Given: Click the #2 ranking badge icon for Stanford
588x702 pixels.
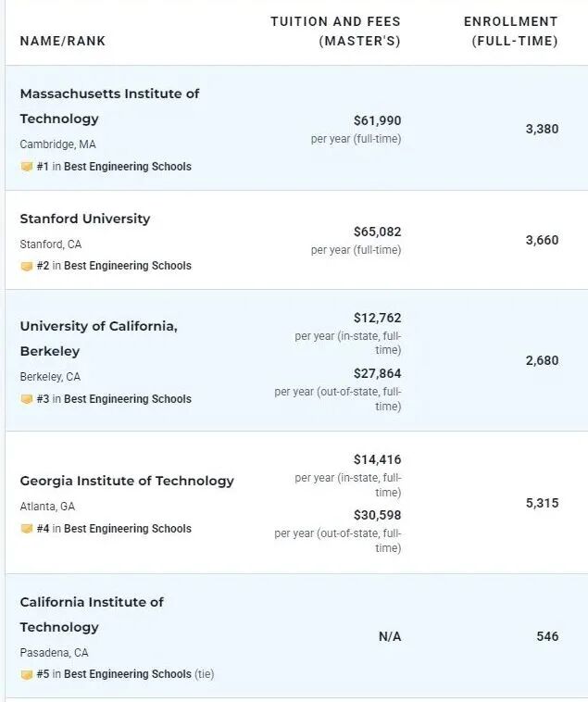Looking at the screenshot, I should coord(27,266).
